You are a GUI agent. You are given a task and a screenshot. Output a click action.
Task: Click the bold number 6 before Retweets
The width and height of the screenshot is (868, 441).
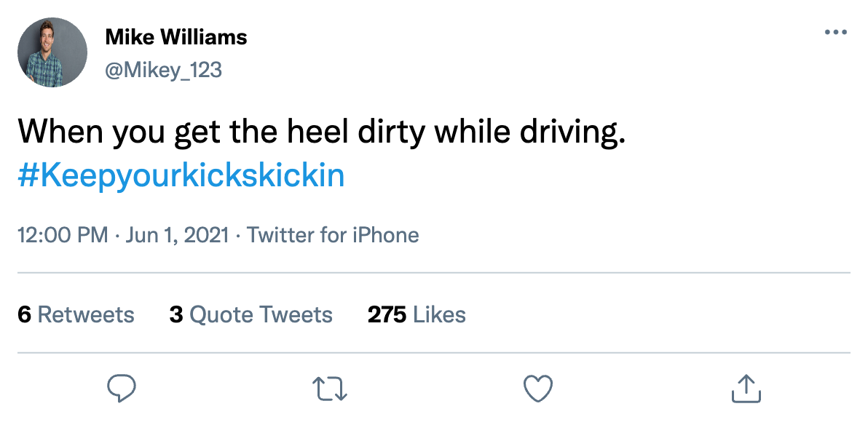coord(24,314)
